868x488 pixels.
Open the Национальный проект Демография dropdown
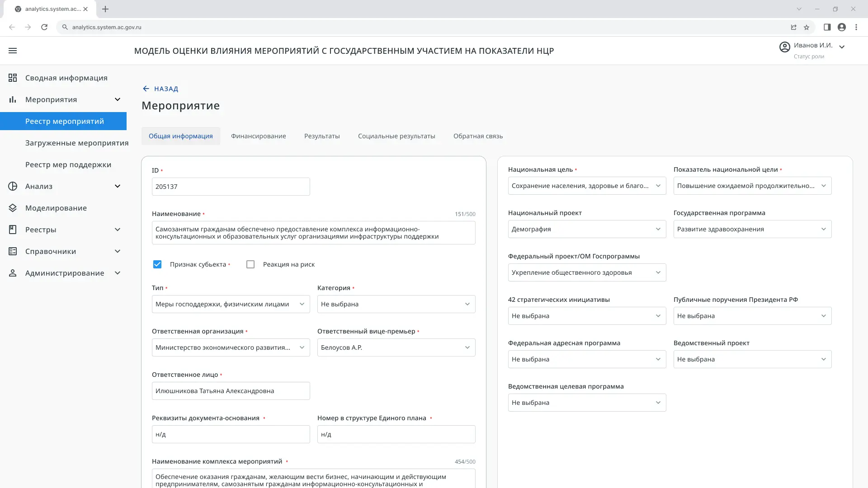tap(587, 229)
